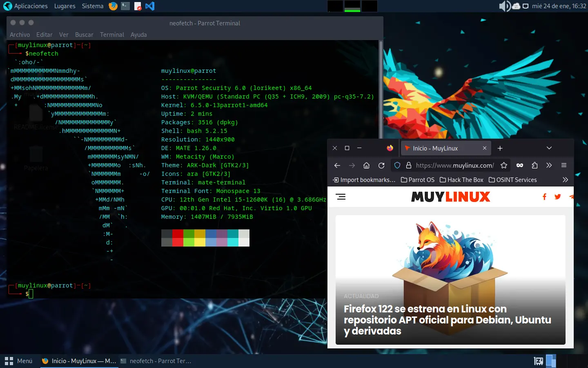Visit MuyLinux Facebook page icon
The image size is (588, 368).
tap(544, 197)
